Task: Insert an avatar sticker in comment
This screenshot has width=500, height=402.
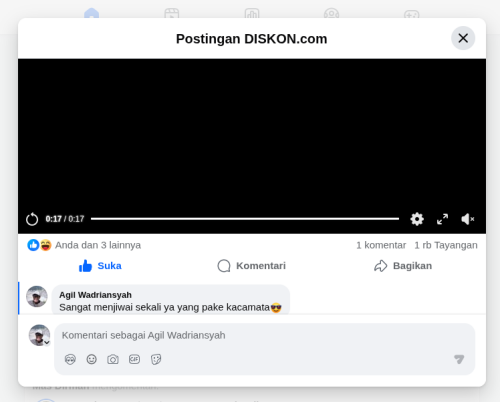Action: pyautogui.click(x=70, y=359)
